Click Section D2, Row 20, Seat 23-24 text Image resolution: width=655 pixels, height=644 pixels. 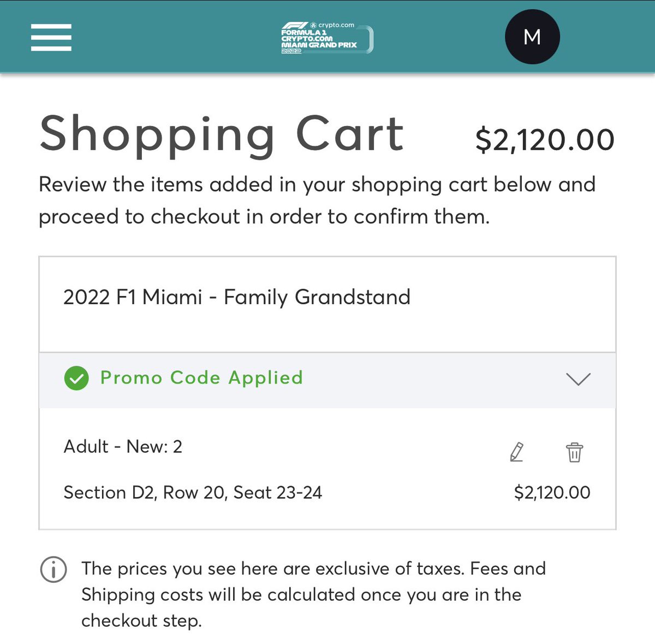pos(193,493)
